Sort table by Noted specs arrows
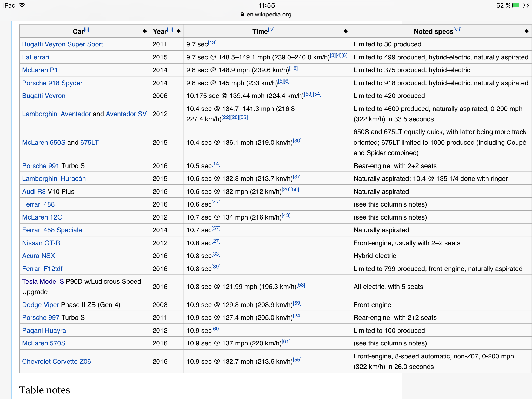Image resolution: width=532 pixels, height=399 pixels. click(x=527, y=31)
